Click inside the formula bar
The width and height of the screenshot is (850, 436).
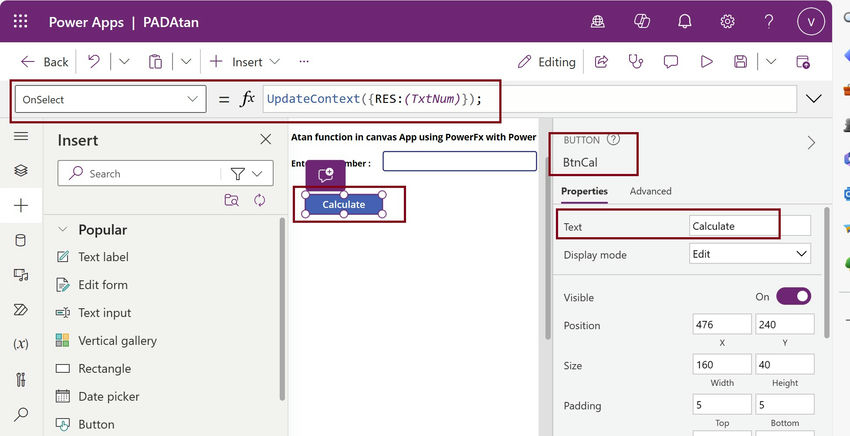click(530, 99)
